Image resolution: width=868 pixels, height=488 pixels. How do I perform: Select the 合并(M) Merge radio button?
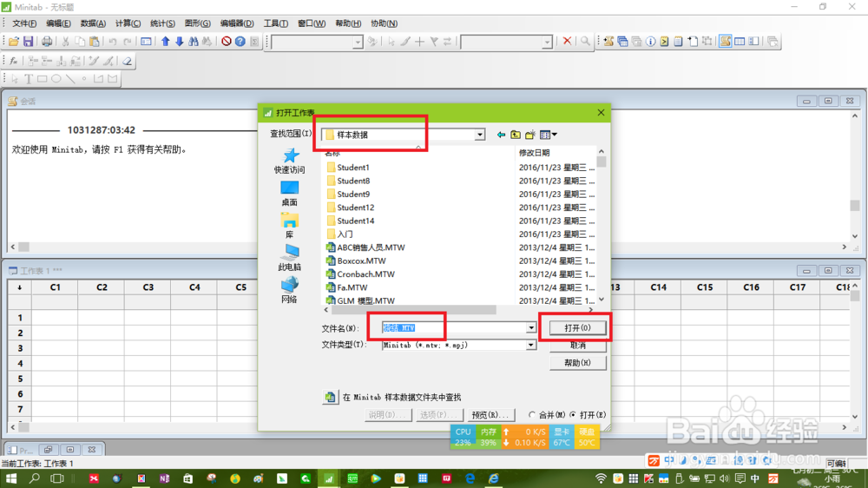[532, 414]
